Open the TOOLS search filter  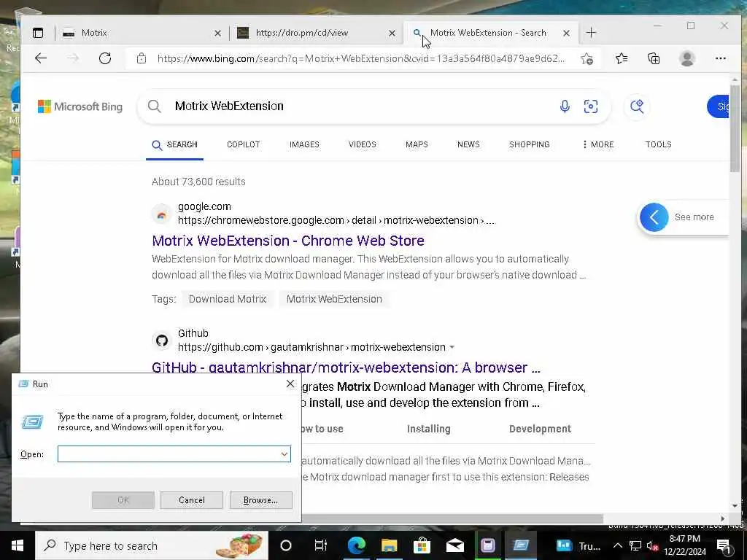[659, 144]
